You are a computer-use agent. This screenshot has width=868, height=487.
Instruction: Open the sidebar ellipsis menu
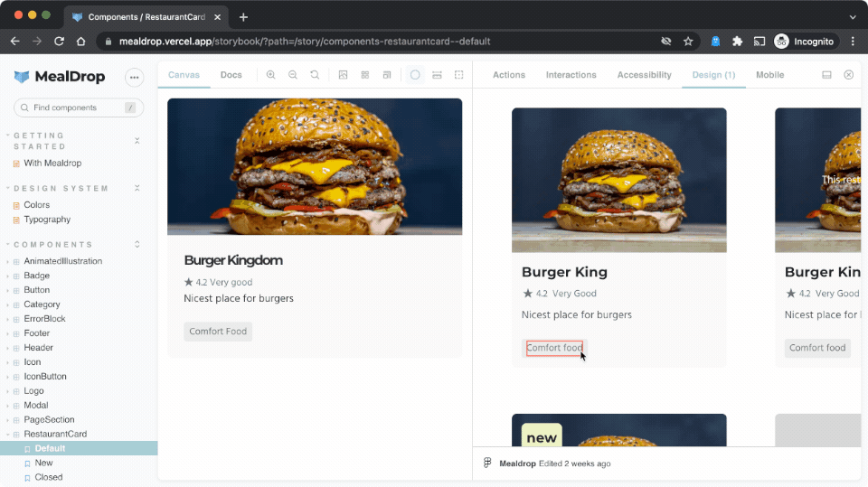pos(135,78)
